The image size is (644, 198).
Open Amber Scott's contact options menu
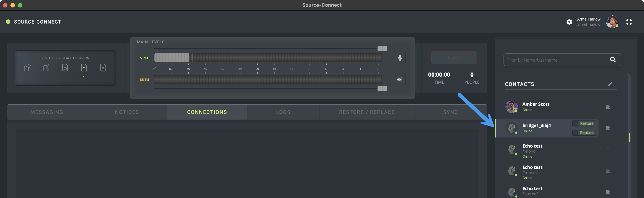pyautogui.click(x=608, y=107)
